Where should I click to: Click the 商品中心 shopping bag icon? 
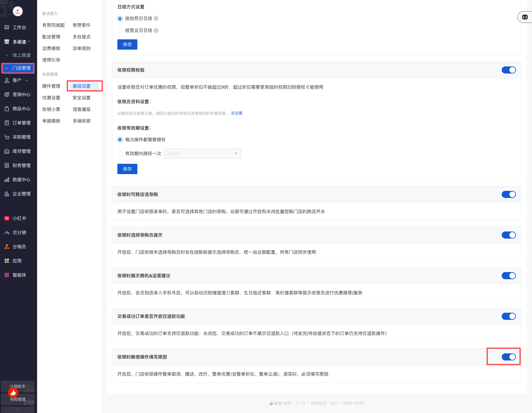(x=7, y=109)
